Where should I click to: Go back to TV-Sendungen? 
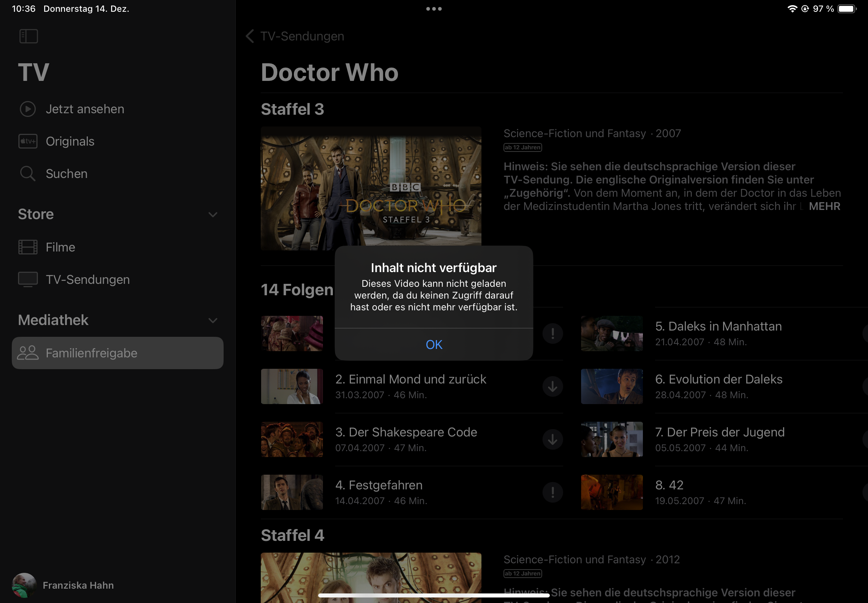pos(295,36)
